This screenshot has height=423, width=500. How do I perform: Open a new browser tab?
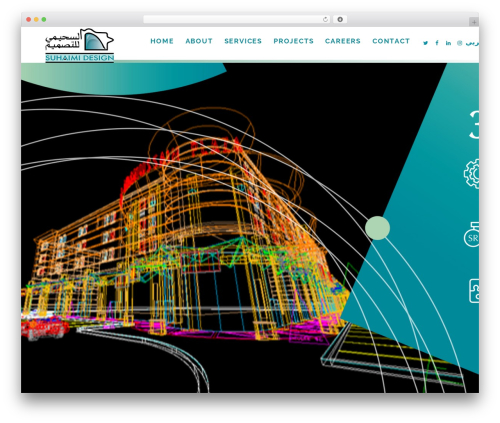pyautogui.click(x=474, y=22)
